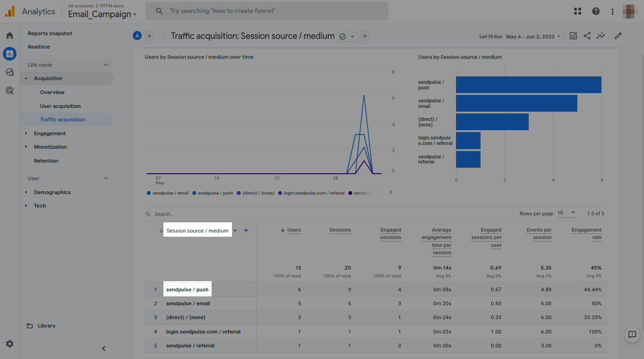Open the Explore icon in left rail
This screenshot has height=359, width=644.
tap(10, 72)
